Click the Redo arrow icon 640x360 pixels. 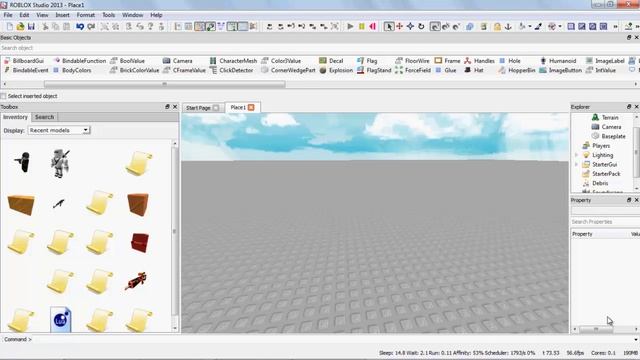click(91, 27)
